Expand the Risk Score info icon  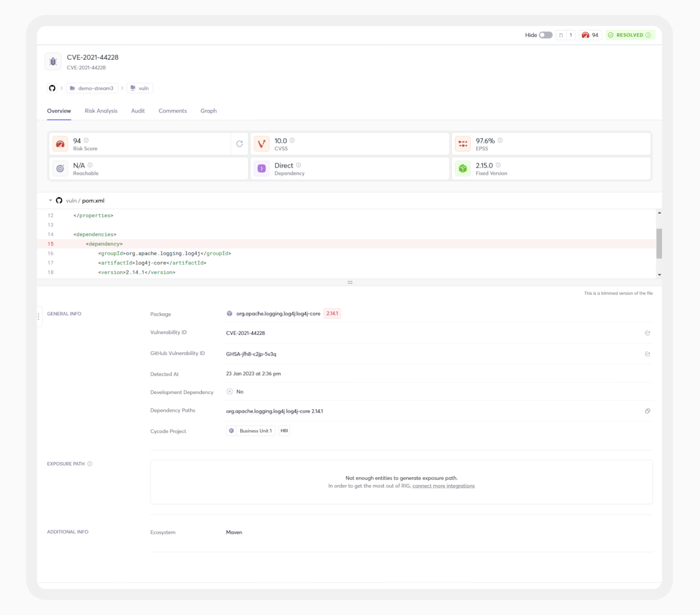tap(87, 140)
